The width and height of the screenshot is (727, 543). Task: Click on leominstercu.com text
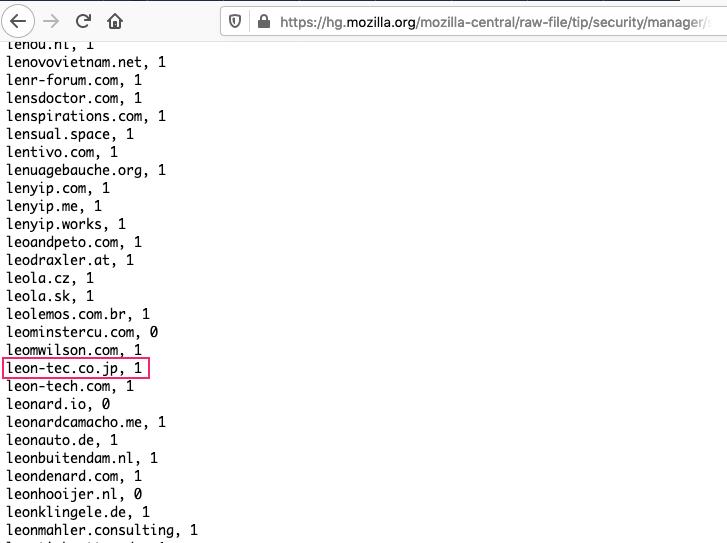pos(70,332)
